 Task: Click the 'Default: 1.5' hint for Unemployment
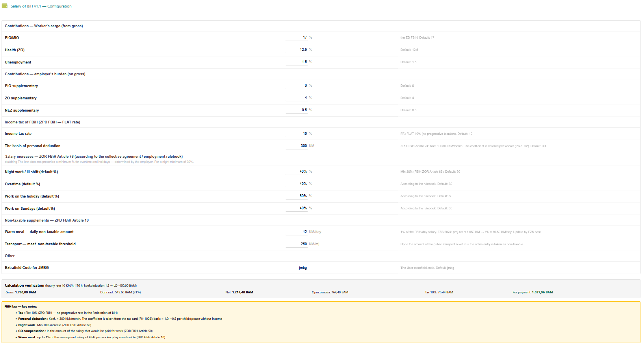click(x=408, y=62)
